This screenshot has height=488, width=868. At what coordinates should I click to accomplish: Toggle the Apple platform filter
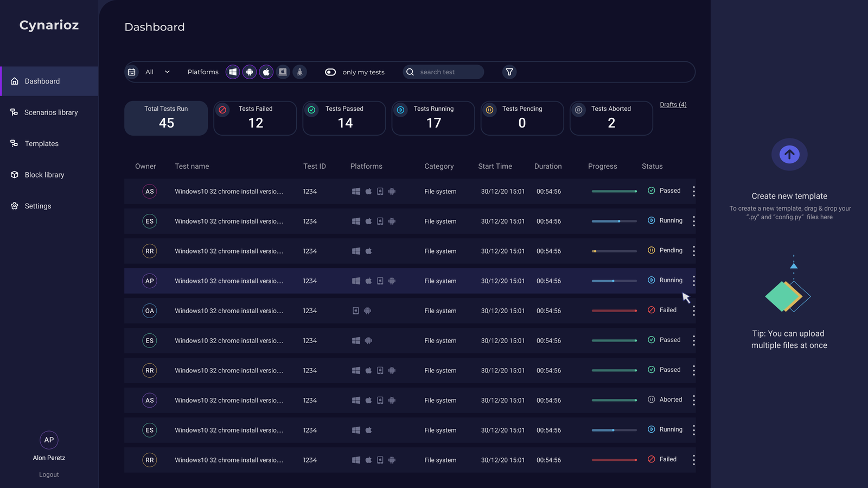coord(266,72)
